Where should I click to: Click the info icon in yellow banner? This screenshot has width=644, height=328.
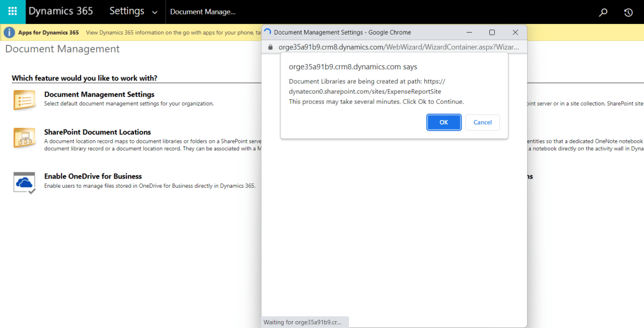pos(10,32)
